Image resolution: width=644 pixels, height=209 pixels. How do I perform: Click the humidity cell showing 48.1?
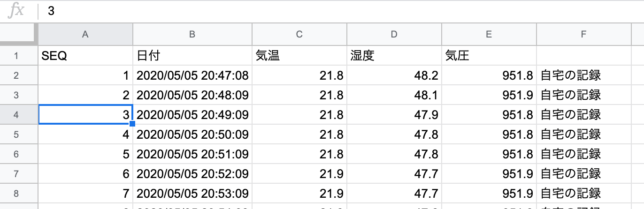click(394, 95)
